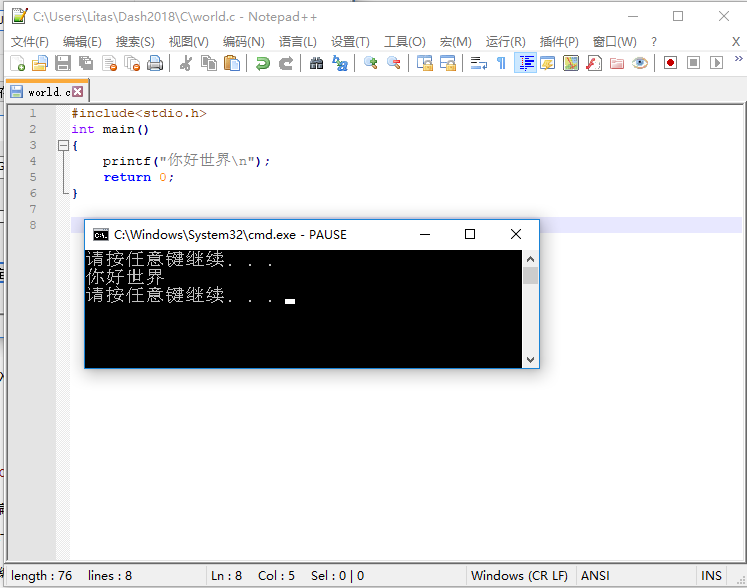This screenshot has width=747, height=588.
Task: Open the user defined language icon
Action: tap(547, 63)
